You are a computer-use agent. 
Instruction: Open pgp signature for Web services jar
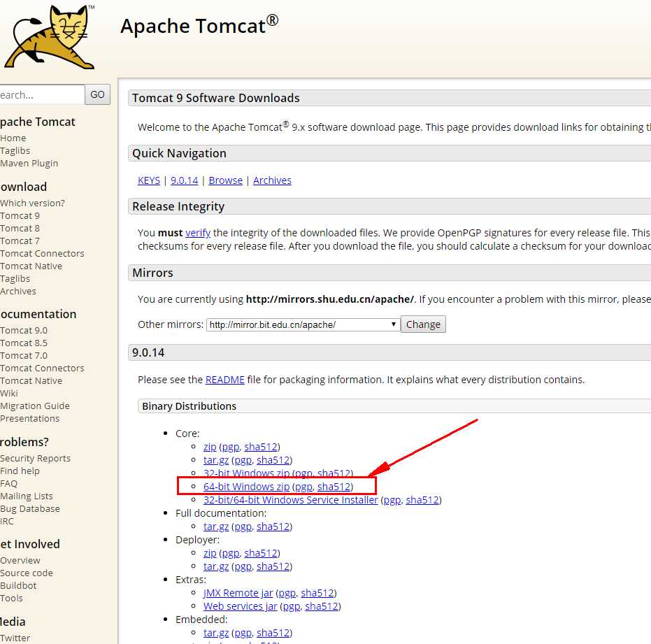coord(292,607)
